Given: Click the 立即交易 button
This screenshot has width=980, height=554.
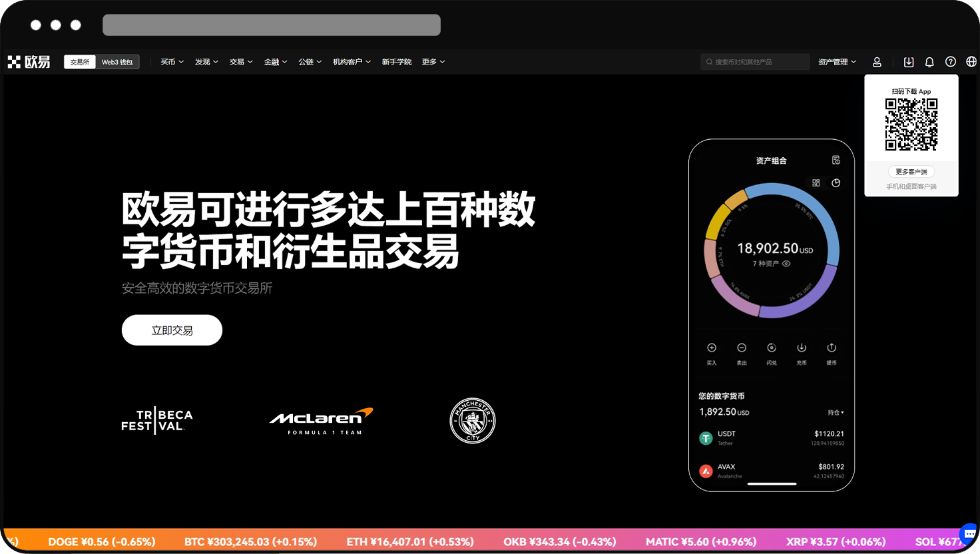Looking at the screenshot, I should tap(172, 330).
